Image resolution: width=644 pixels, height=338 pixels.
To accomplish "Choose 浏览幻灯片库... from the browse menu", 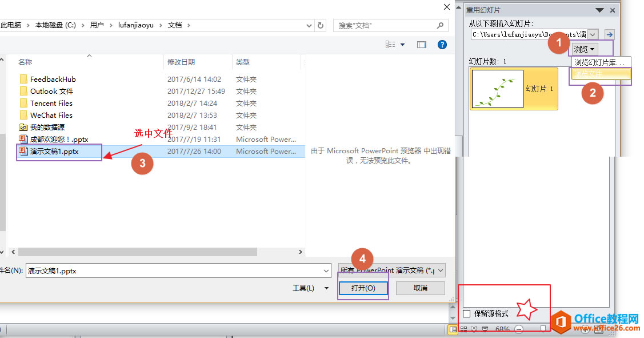I will tap(601, 62).
